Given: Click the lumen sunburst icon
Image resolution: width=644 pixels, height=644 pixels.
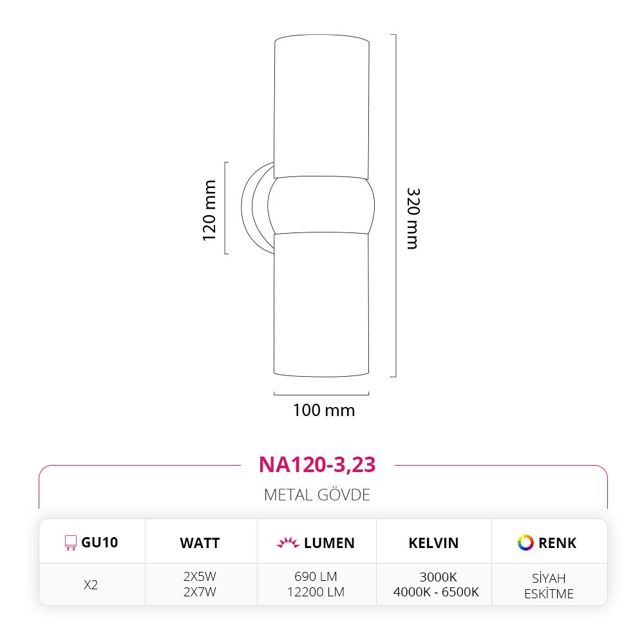Looking at the screenshot, I should pos(288,542).
